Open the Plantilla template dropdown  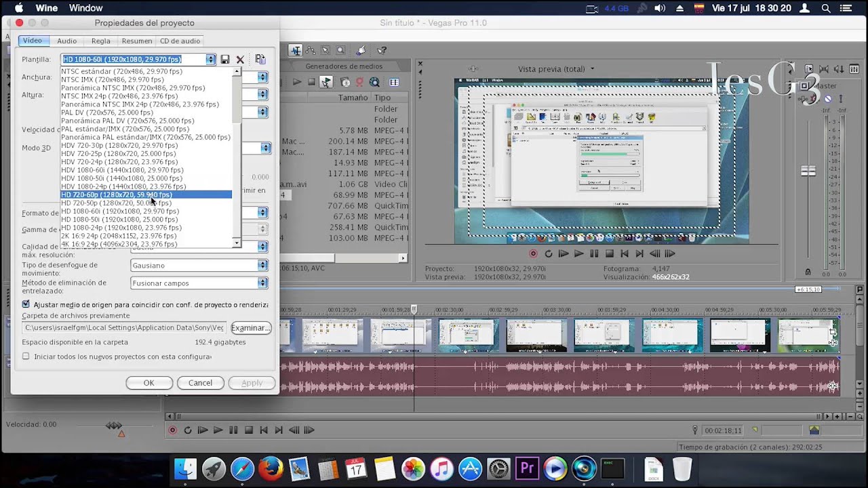point(211,60)
